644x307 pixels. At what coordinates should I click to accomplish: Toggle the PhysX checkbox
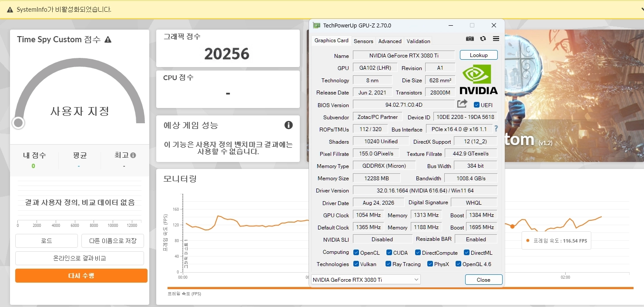pyautogui.click(x=430, y=264)
